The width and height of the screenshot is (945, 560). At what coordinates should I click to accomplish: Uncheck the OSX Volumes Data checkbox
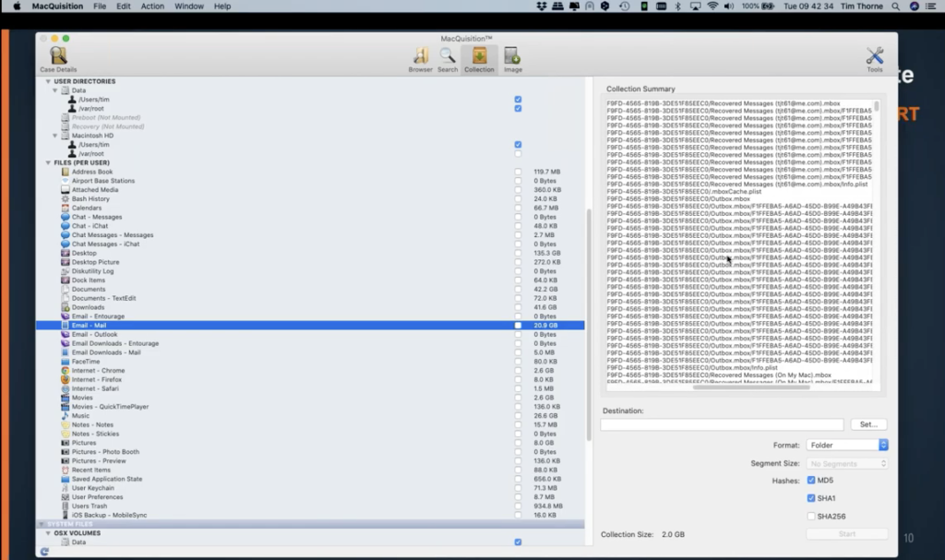[518, 542]
